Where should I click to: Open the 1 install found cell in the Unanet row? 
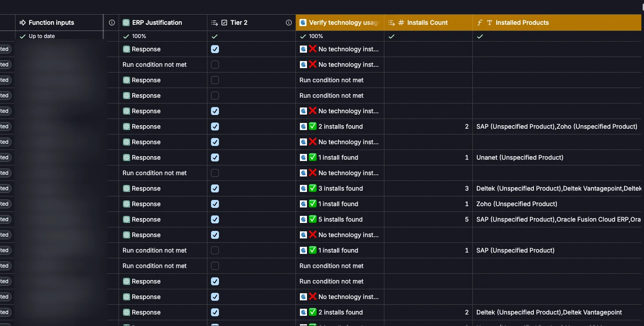pyautogui.click(x=340, y=157)
